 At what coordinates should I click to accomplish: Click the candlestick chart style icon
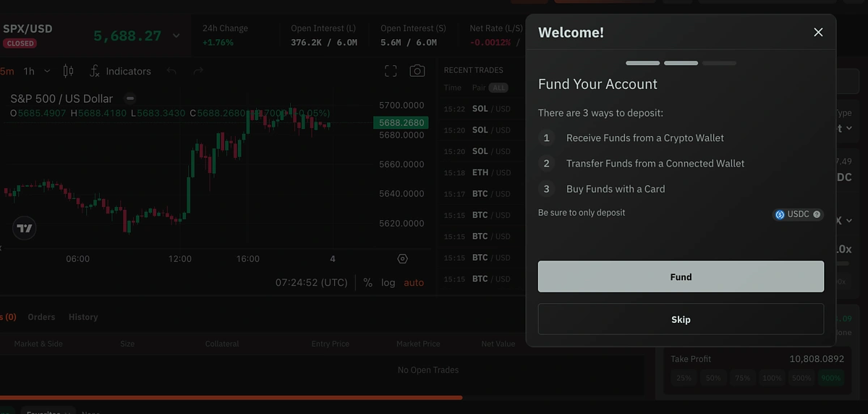click(x=69, y=71)
